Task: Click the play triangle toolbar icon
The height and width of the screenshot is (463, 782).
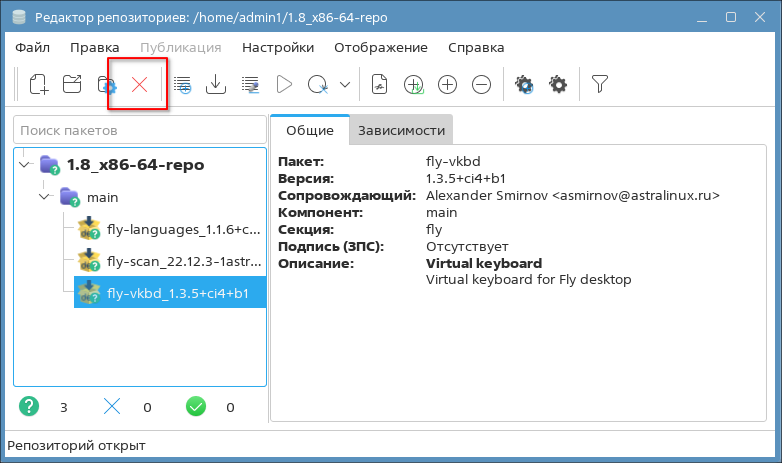Action: pos(284,85)
